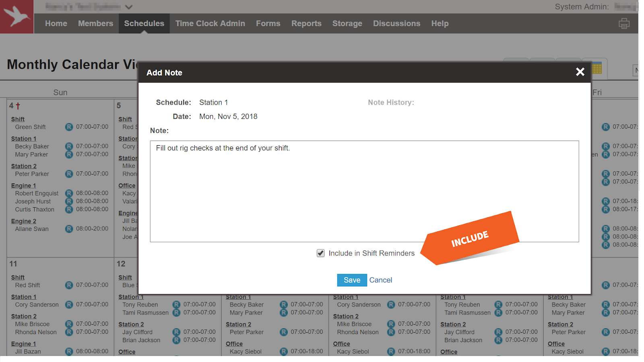Open the Station 1 link on Sunday 4

click(24, 139)
